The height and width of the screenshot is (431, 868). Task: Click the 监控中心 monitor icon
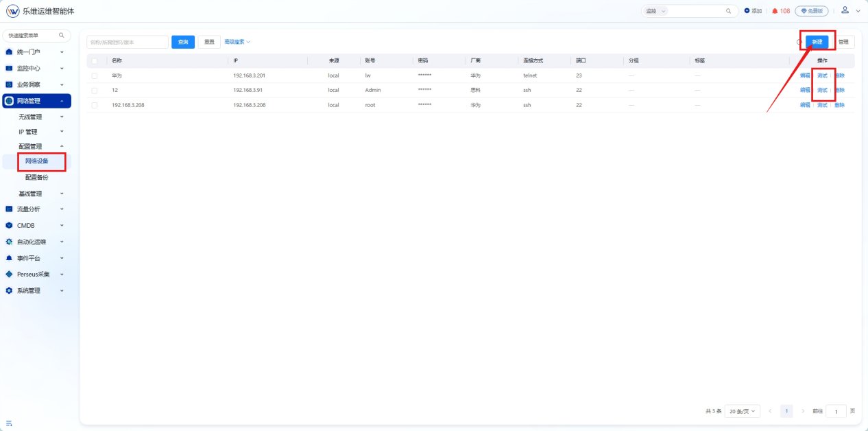(9, 68)
